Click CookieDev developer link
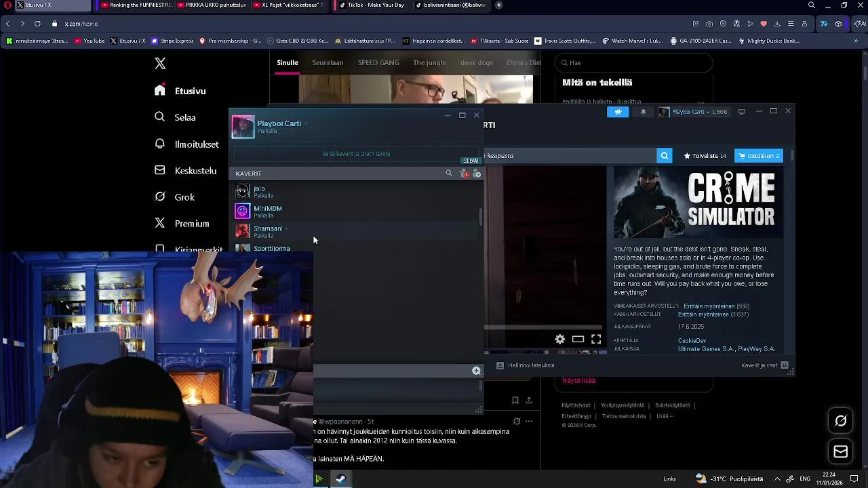The height and width of the screenshot is (488, 868). click(x=692, y=341)
